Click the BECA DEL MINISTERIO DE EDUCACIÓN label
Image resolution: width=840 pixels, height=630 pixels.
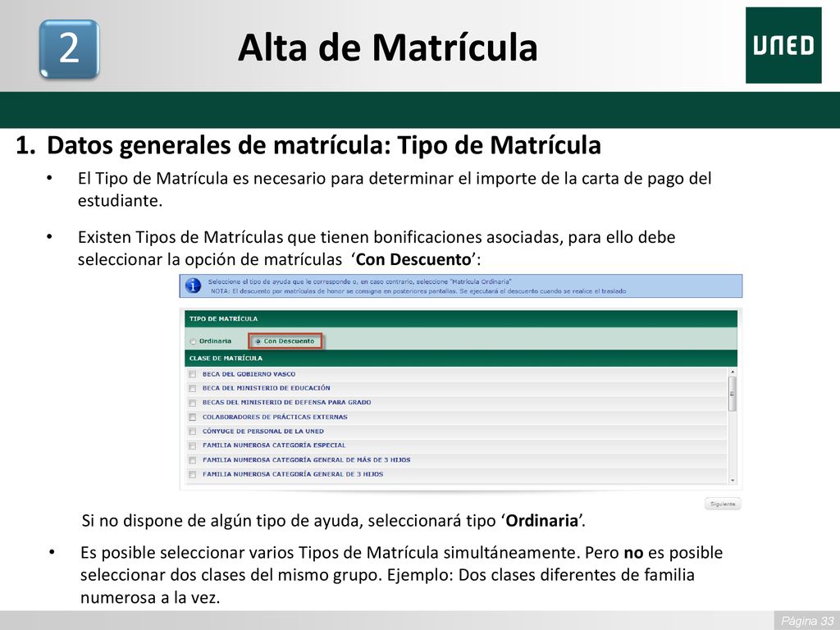(x=267, y=388)
